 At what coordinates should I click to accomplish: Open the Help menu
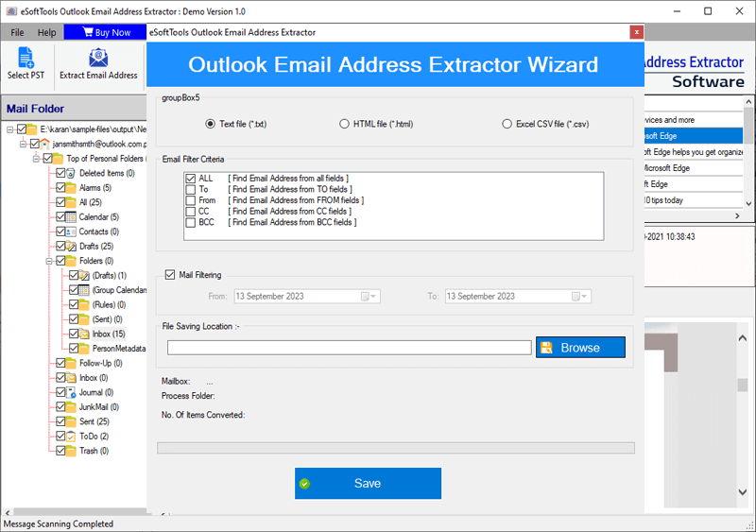pyautogui.click(x=46, y=32)
